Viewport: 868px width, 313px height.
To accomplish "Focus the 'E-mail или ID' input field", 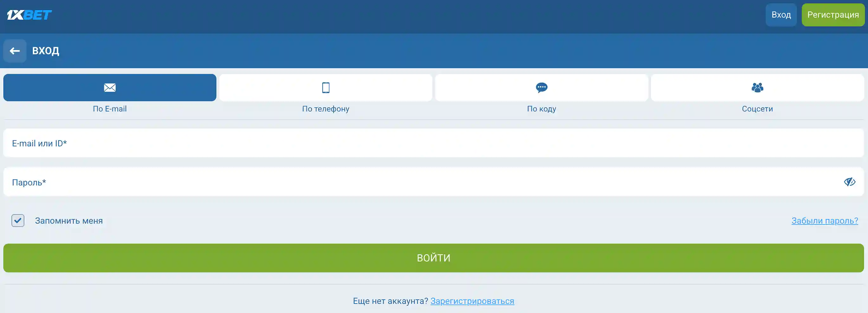I will click(x=434, y=143).
